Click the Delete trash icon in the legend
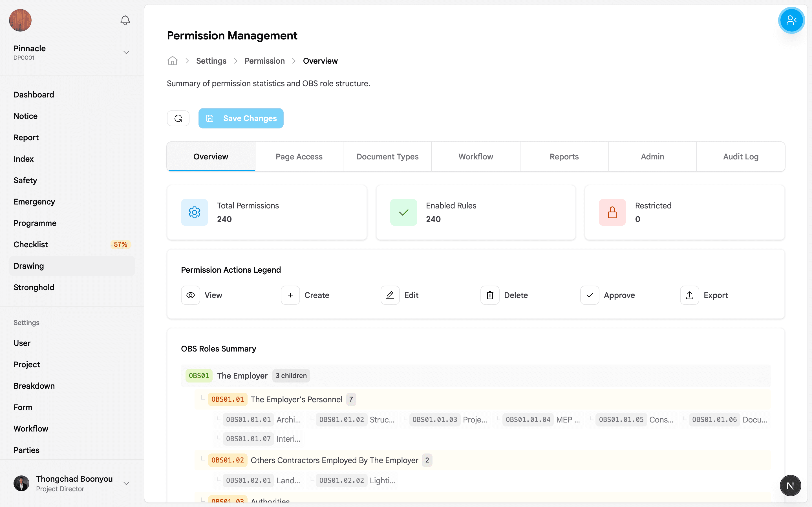Viewport: 812px width, 507px height. tap(489, 295)
